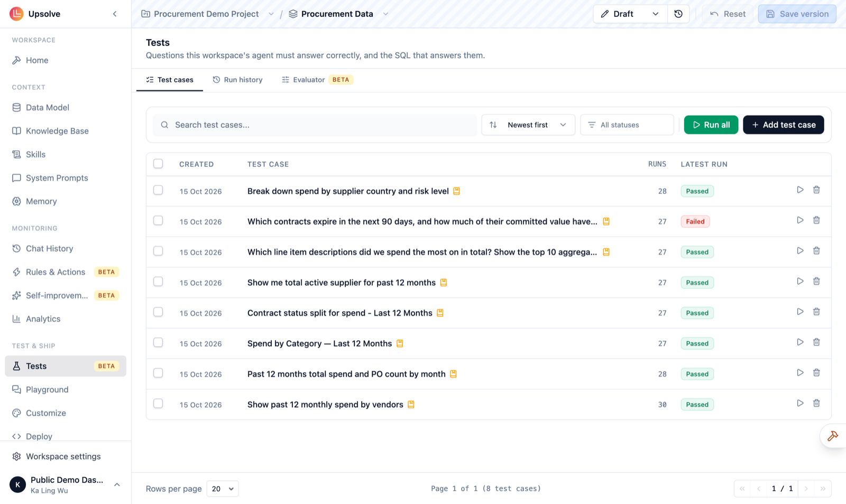This screenshot has width=846, height=504.
Task: Delete the 'Which contracts expire' test case
Action: tap(816, 220)
